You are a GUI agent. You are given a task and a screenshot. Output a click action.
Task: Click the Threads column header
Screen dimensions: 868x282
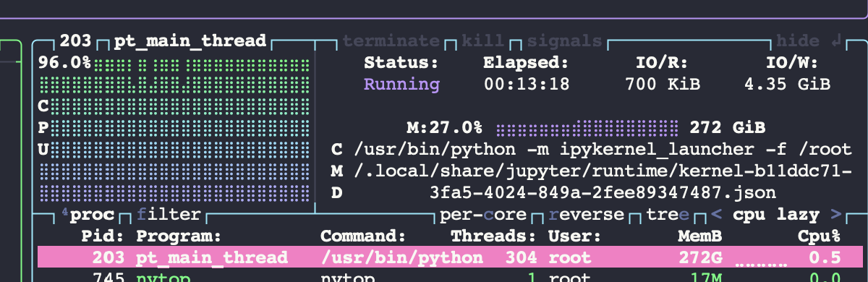[493, 236]
